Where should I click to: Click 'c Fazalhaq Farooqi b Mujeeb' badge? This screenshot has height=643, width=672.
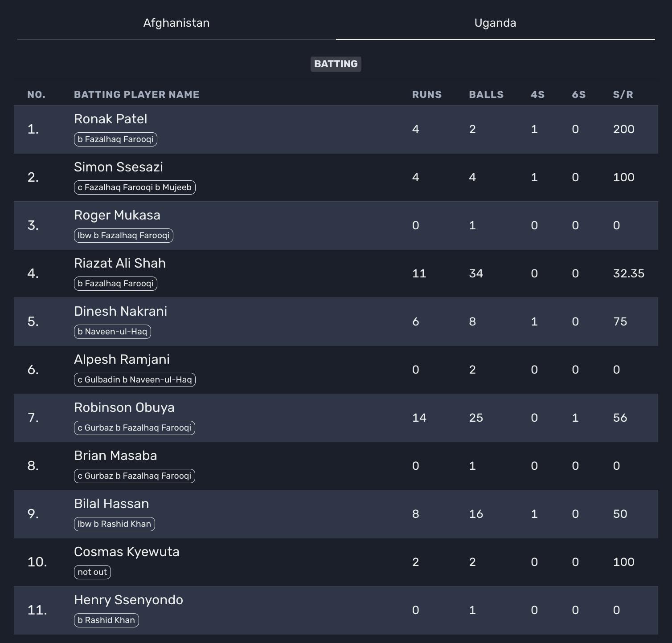tap(135, 187)
